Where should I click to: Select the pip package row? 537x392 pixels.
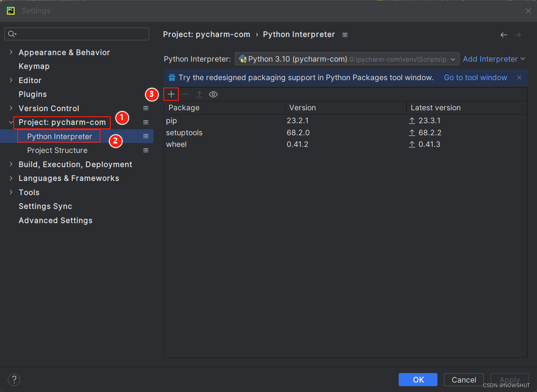tap(345, 121)
